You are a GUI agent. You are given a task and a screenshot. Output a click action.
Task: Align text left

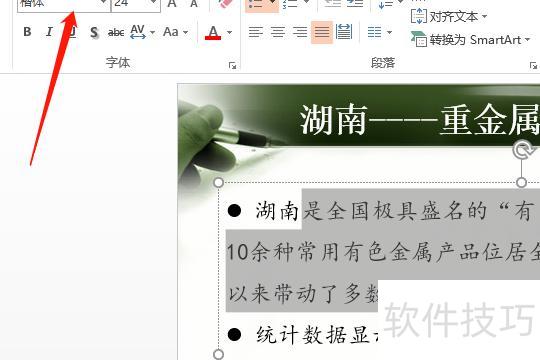(x=256, y=32)
